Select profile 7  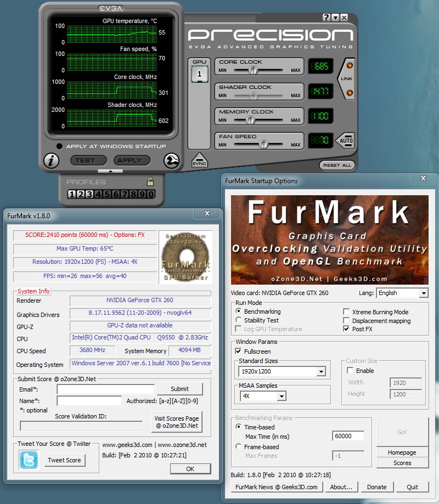(124, 194)
